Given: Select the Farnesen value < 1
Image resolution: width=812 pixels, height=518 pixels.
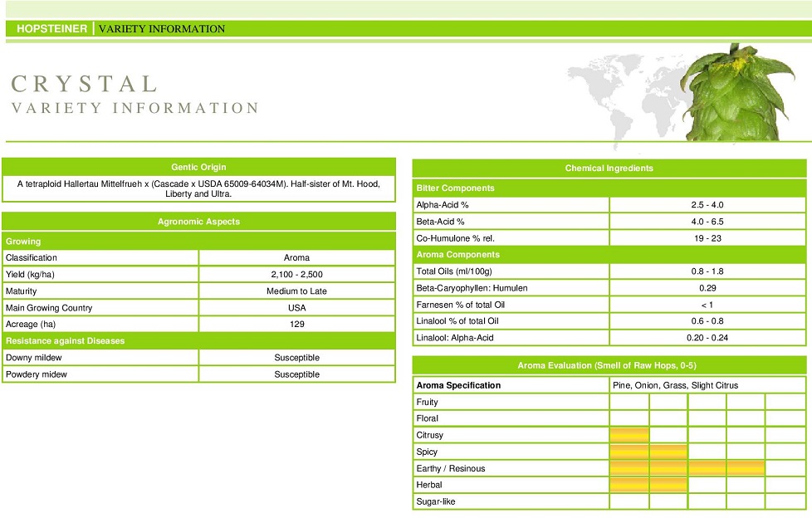Looking at the screenshot, I should (707, 305).
